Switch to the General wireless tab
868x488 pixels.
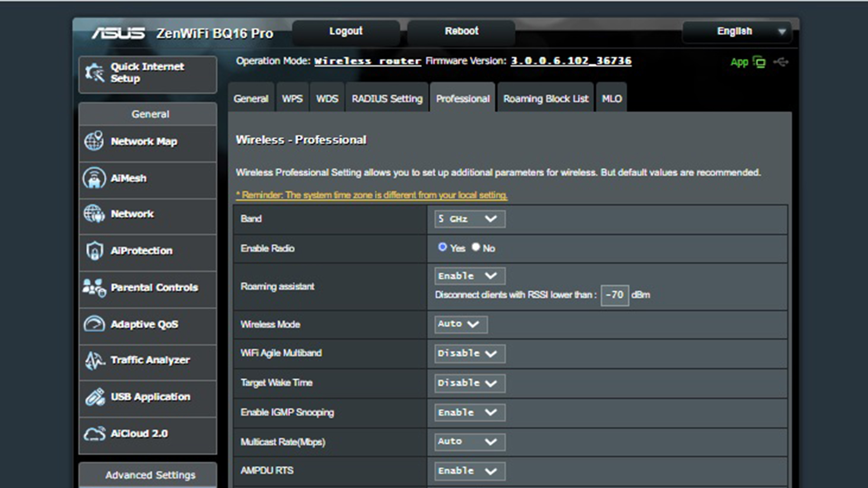tap(251, 98)
